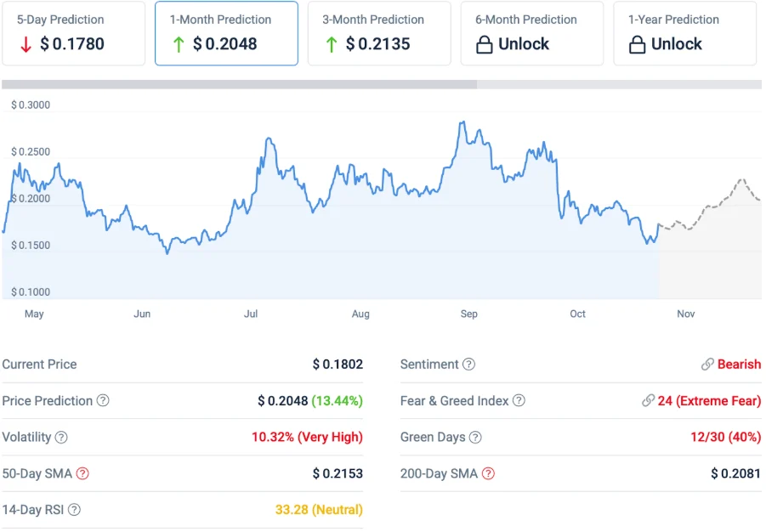Click red info icon beside 50-Day SMA
Viewport: 766px width, 532px height.
82,474
